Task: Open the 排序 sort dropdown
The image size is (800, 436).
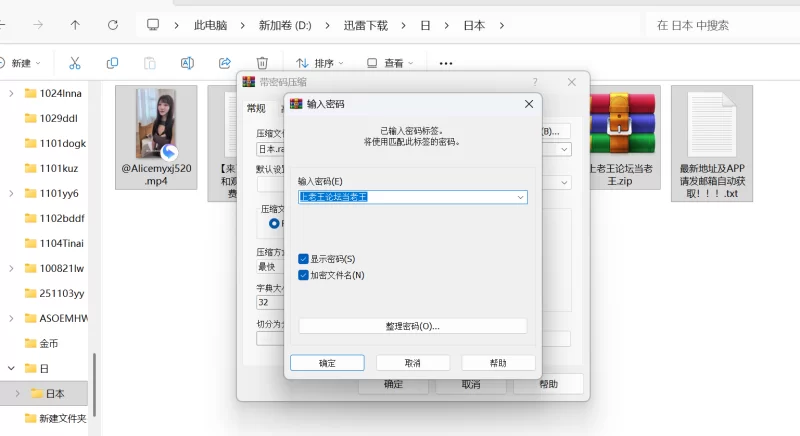Action: [x=316, y=63]
